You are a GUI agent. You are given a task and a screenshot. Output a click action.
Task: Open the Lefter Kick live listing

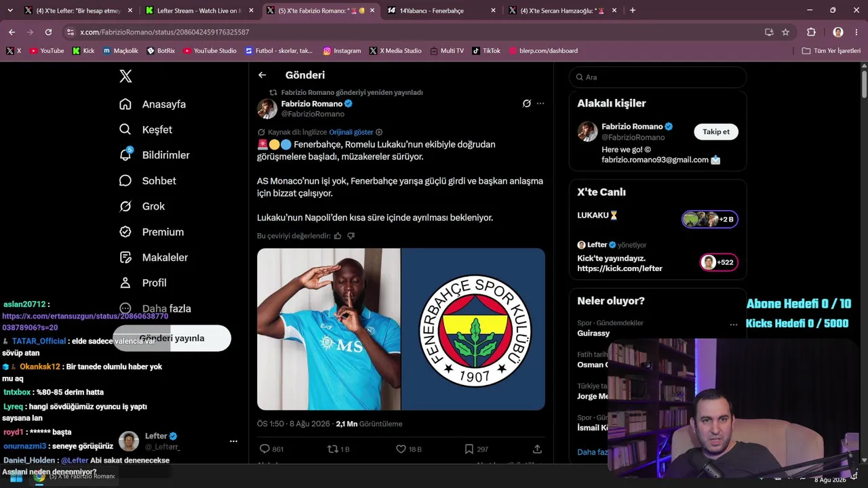pos(658,258)
